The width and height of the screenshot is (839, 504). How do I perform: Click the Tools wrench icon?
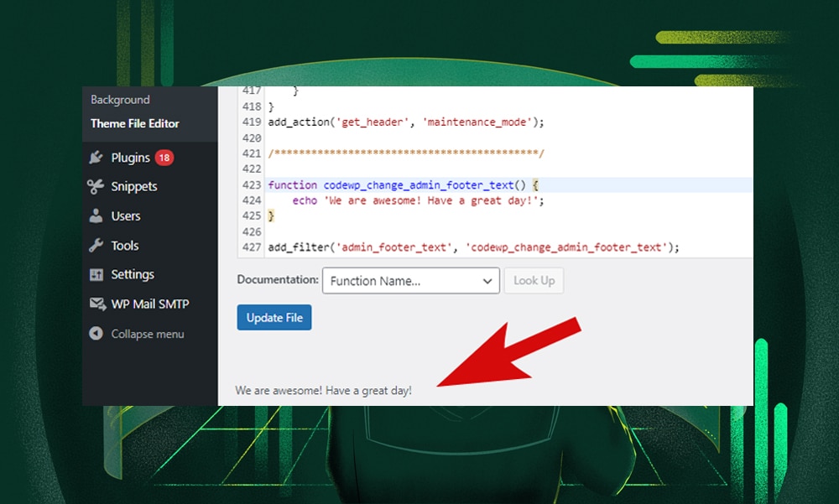point(96,246)
